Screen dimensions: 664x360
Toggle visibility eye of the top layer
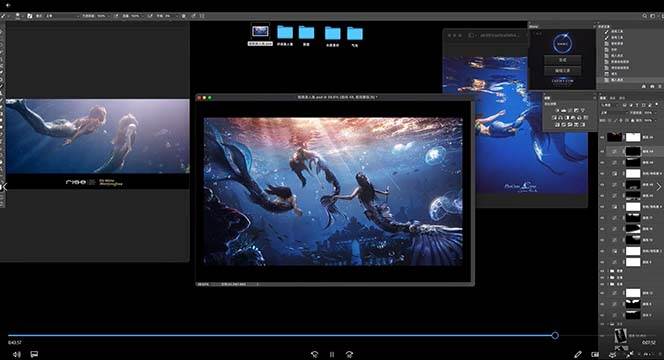coord(603,137)
